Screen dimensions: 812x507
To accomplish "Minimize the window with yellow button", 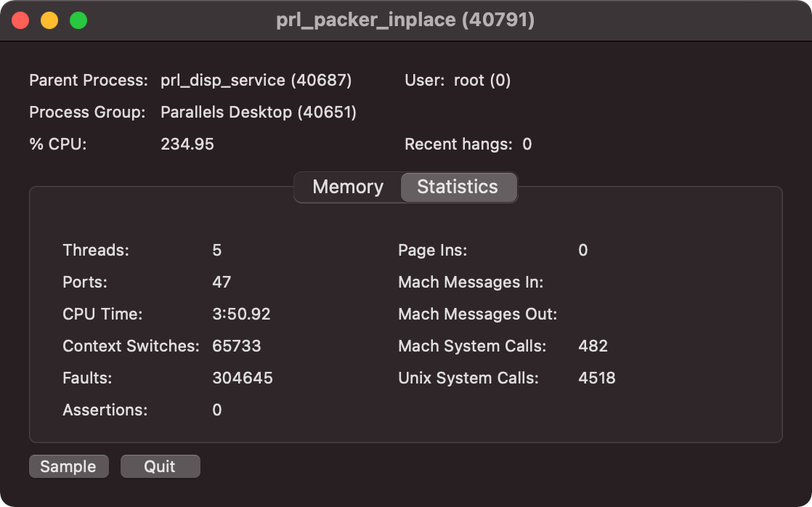I will click(49, 20).
